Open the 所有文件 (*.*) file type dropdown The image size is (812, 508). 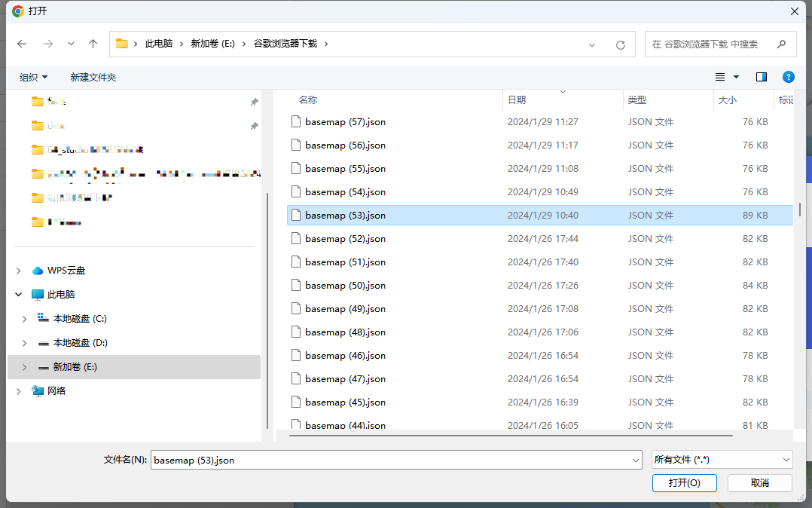click(x=722, y=459)
